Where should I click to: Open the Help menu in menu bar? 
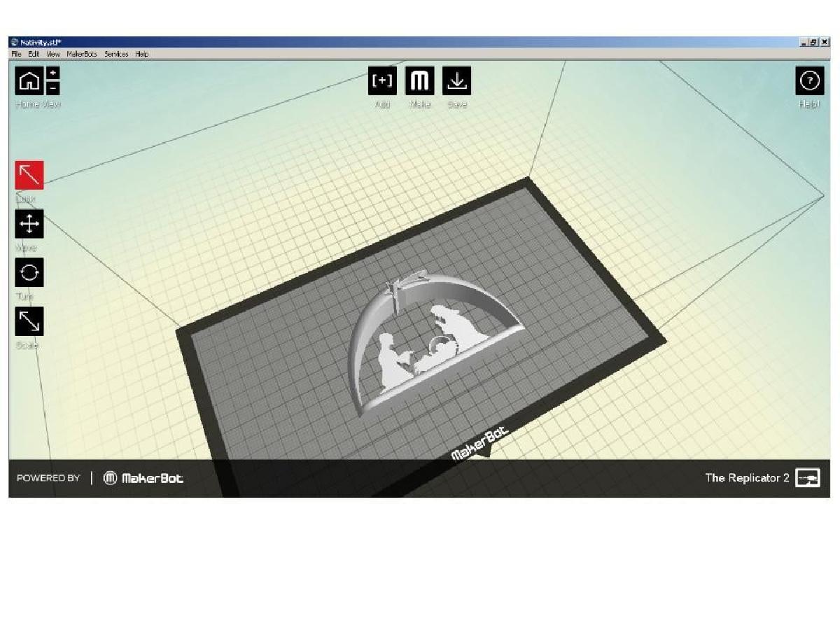coord(142,54)
